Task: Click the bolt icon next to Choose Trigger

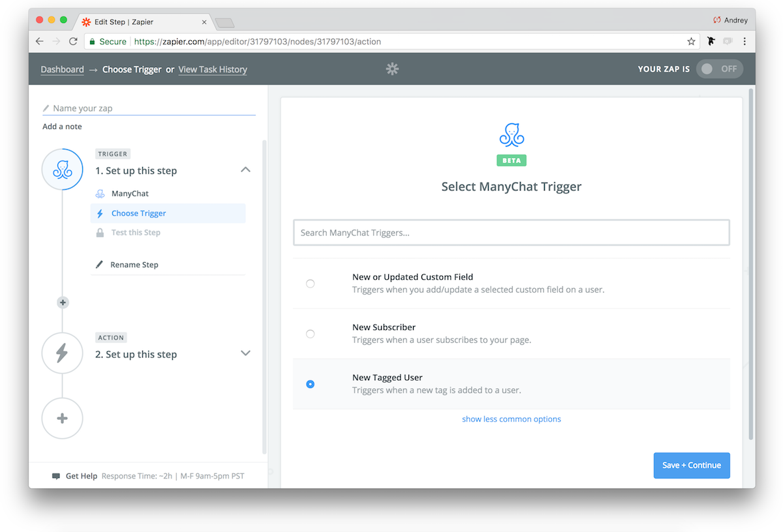Action: point(100,213)
